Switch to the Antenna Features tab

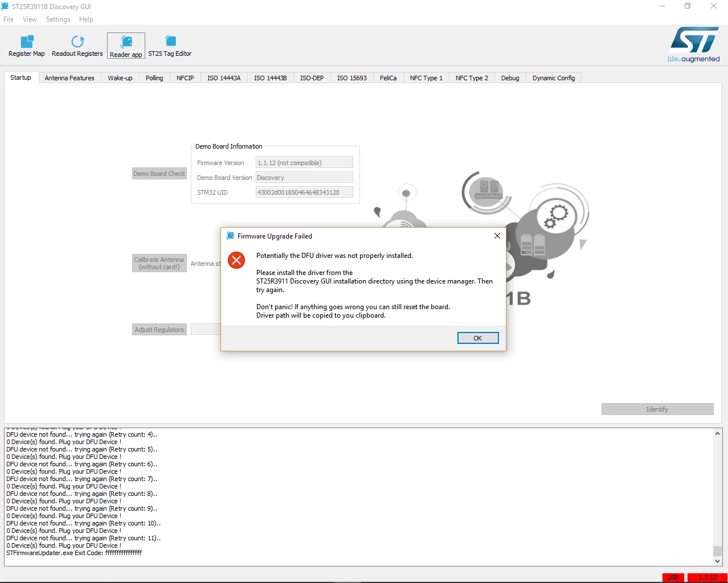69,78
